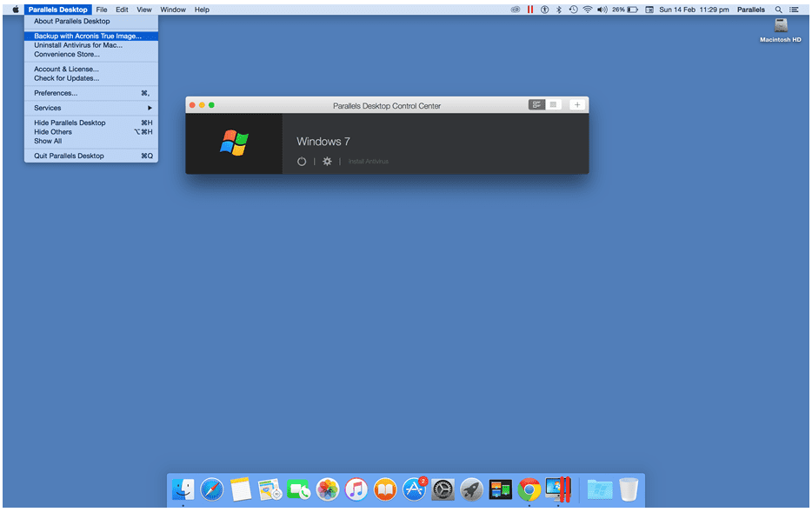Close the Control Center window red button

click(x=192, y=105)
